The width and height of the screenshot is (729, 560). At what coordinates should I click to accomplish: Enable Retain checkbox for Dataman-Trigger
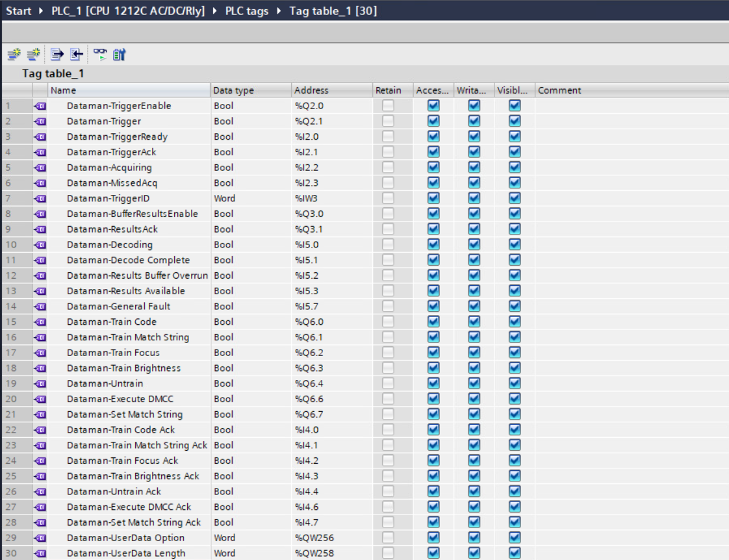click(x=388, y=121)
